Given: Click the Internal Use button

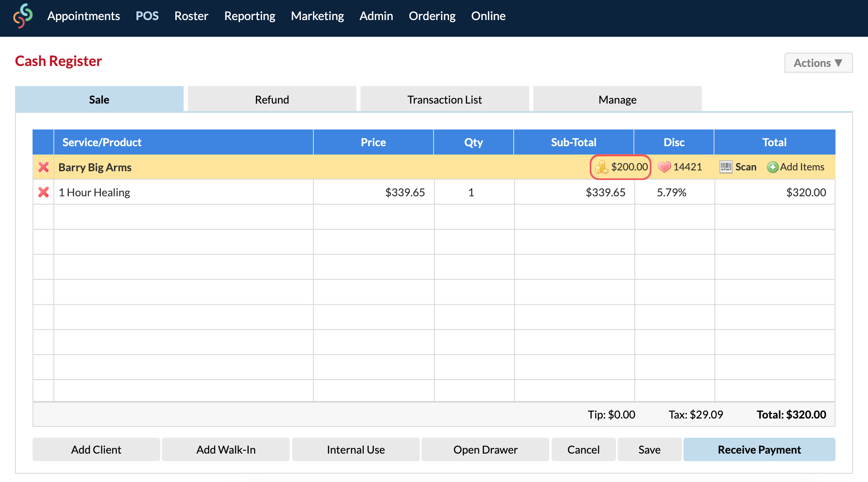Looking at the screenshot, I should [x=356, y=449].
